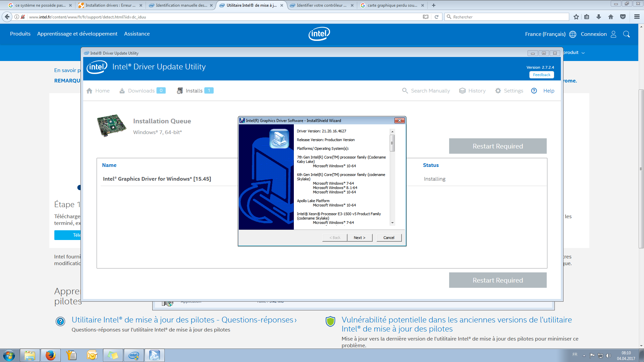Click upper Restart Required button
Image resolution: width=644 pixels, height=362 pixels.
[x=498, y=146]
